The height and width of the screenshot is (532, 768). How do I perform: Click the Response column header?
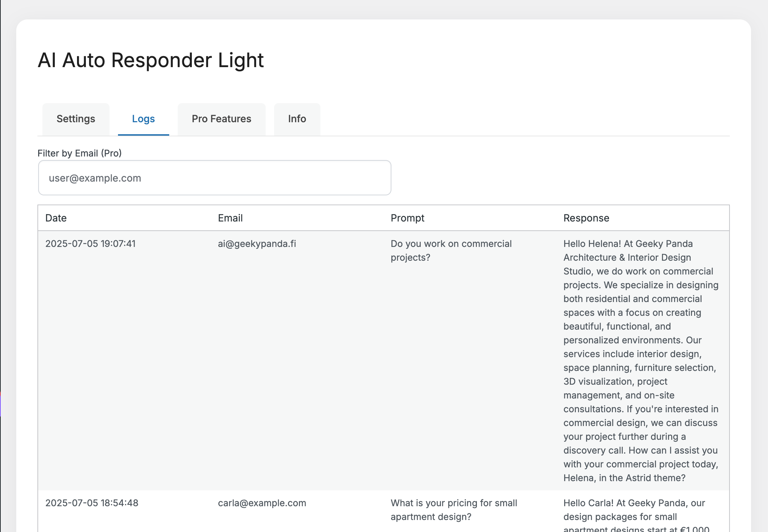click(586, 218)
